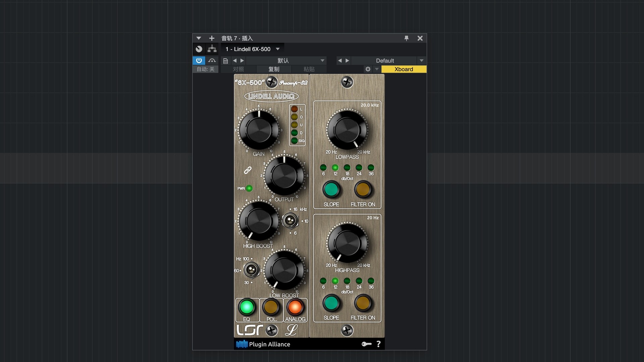Adjust the OUTPUT knob
The image size is (644, 362).
pos(284,176)
